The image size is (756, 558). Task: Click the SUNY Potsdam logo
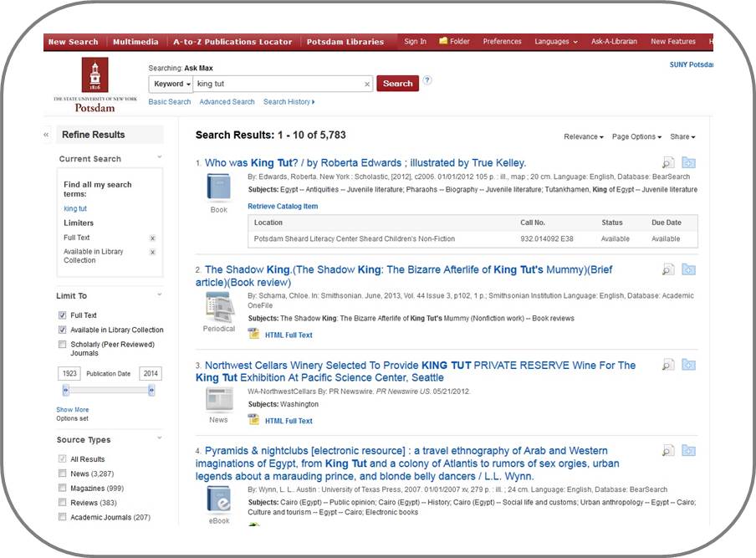click(x=95, y=84)
